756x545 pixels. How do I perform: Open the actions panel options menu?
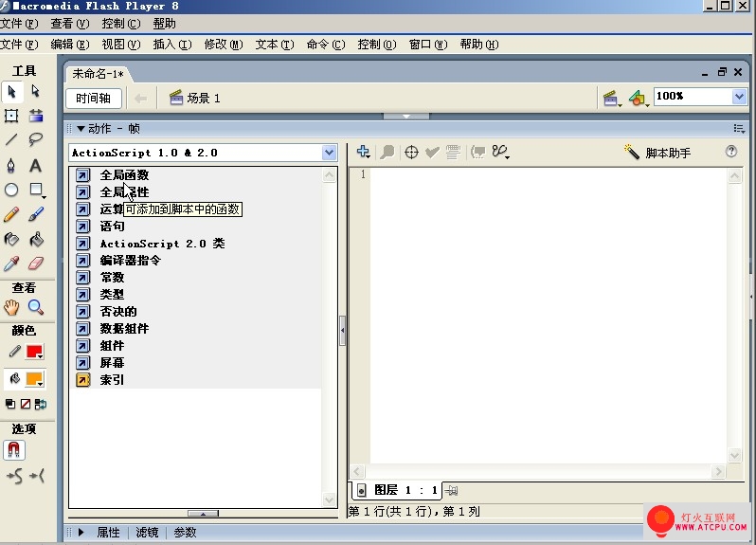coord(739,128)
